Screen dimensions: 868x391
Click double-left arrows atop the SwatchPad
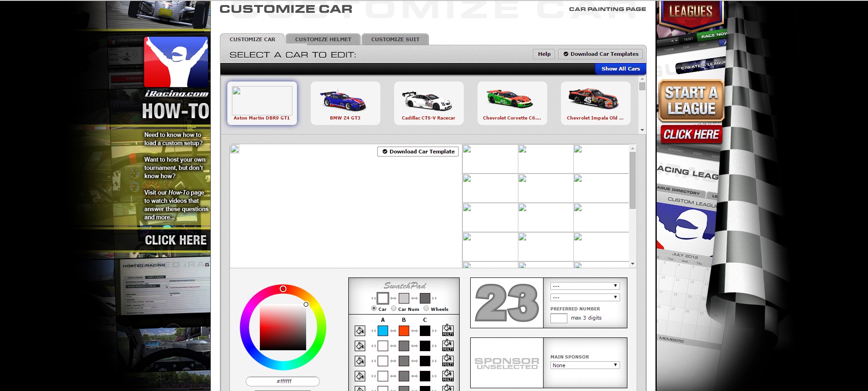[373, 299]
